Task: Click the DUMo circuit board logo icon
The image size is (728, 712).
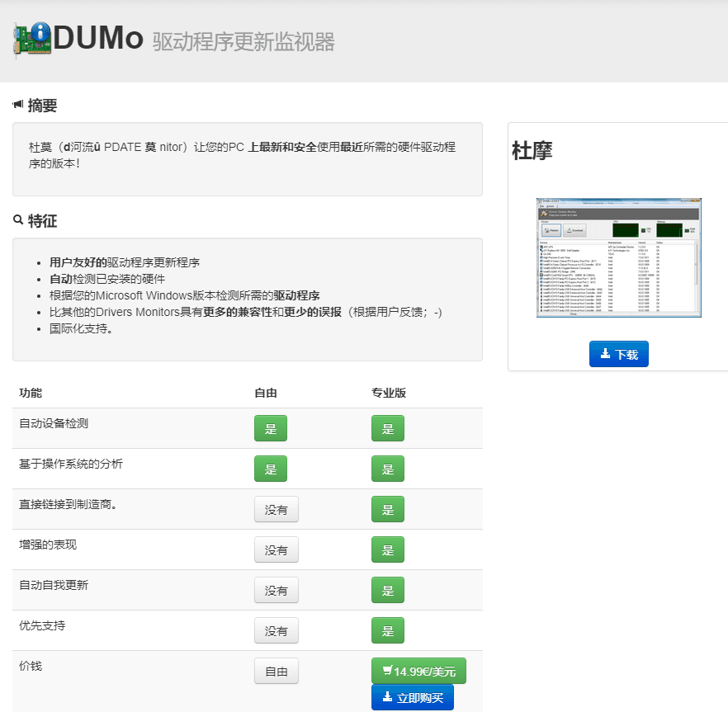Action: (x=32, y=39)
